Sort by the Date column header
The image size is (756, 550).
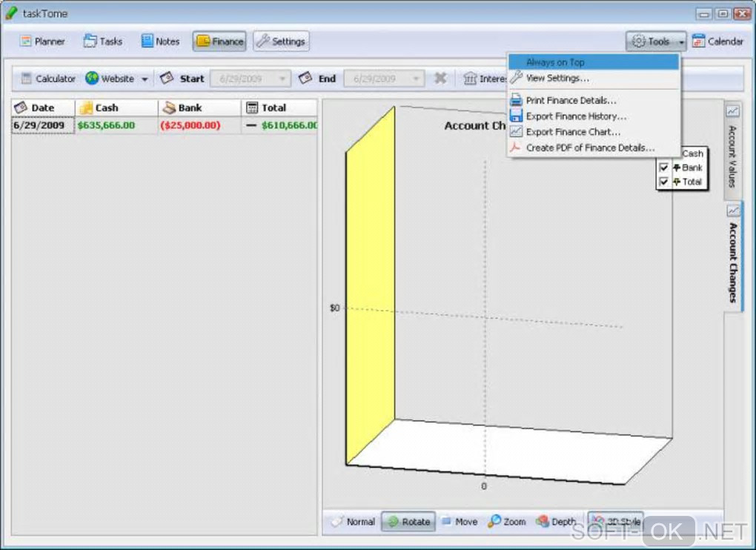click(43, 107)
